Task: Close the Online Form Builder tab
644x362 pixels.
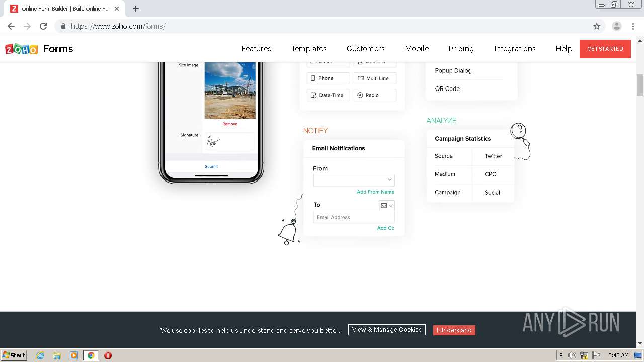Action: [x=117, y=9]
